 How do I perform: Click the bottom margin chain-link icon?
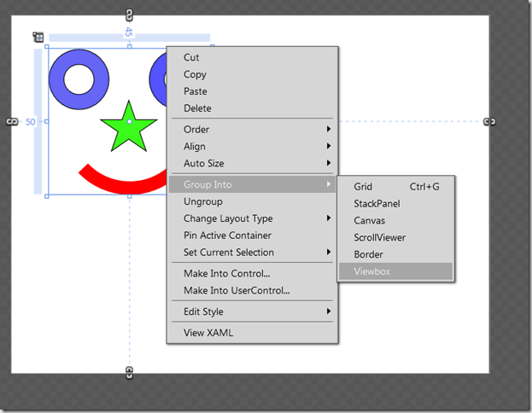pyautogui.click(x=129, y=373)
